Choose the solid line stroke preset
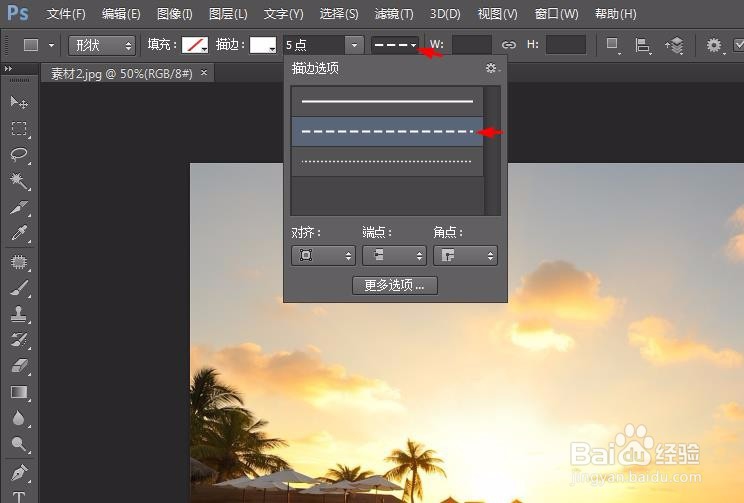Screen dimensions: 744x503 click(387, 101)
